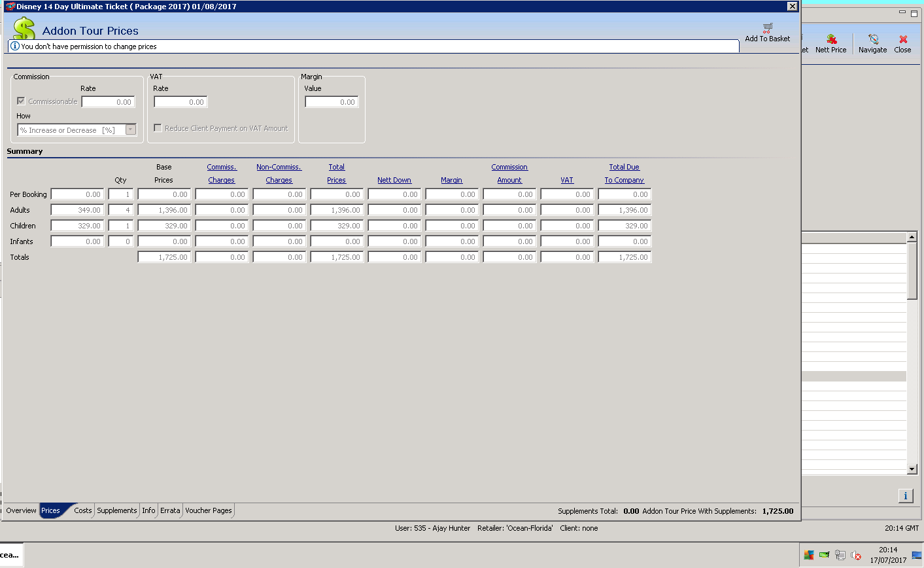Click the Adults Qty field showing 4
The width and height of the screenshot is (924, 568).
tap(121, 210)
